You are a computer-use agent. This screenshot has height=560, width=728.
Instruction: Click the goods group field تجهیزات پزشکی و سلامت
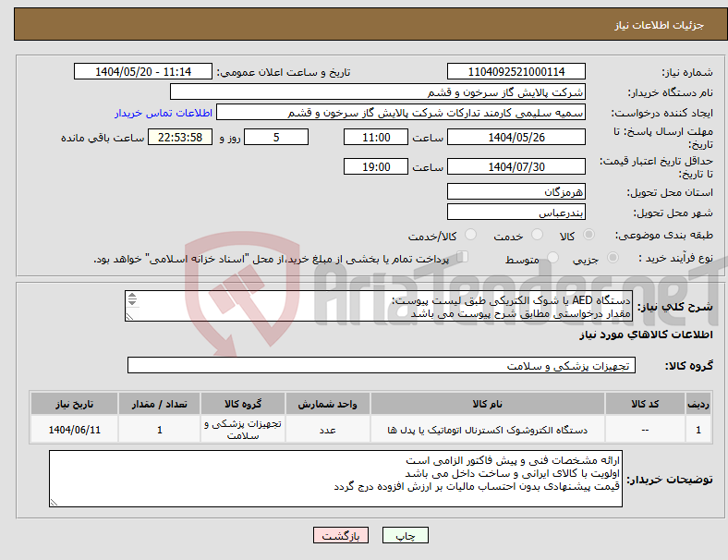382,365
